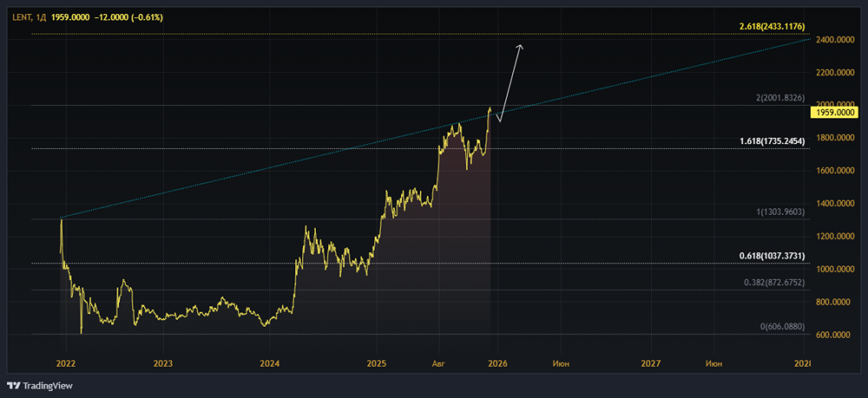Click the 2022 time axis label
The height and width of the screenshot is (398, 868).
(x=66, y=363)
